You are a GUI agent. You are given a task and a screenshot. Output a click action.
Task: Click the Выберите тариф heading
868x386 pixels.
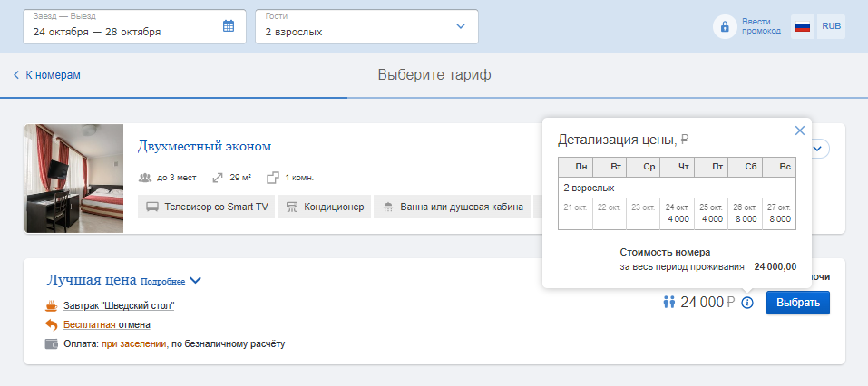coord(434,74)
